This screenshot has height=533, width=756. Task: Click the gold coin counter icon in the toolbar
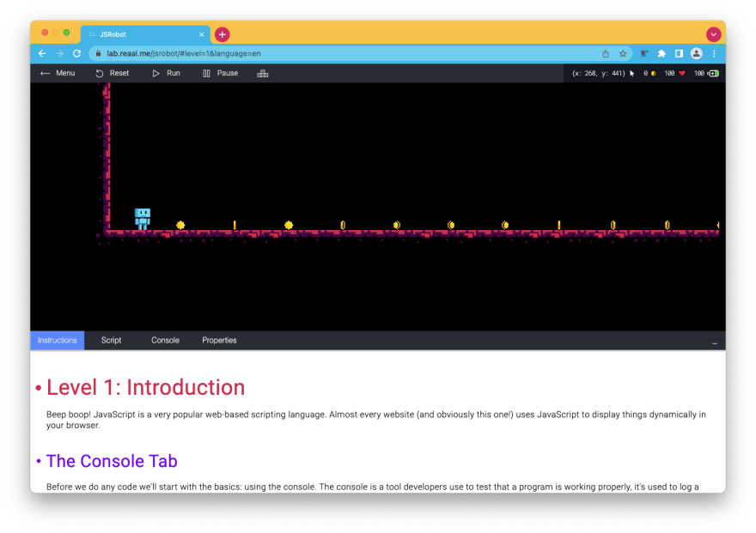(x=653, y=73)
